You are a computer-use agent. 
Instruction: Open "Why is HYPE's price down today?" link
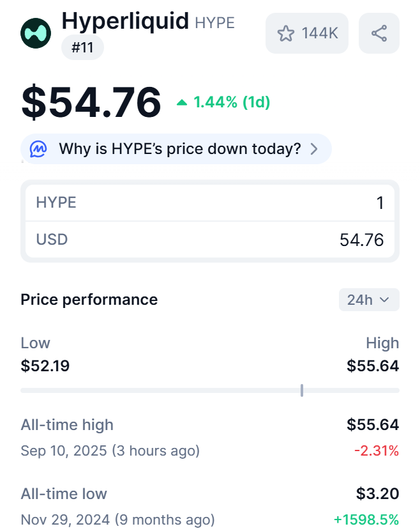click(x=179, y=150)
